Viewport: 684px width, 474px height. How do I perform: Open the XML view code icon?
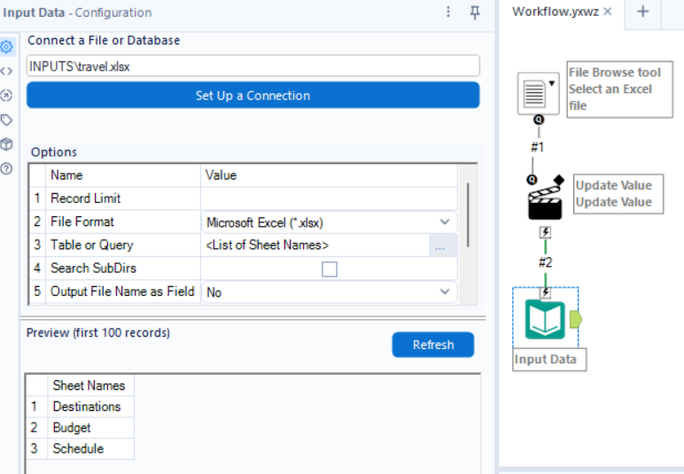[7, 71]
